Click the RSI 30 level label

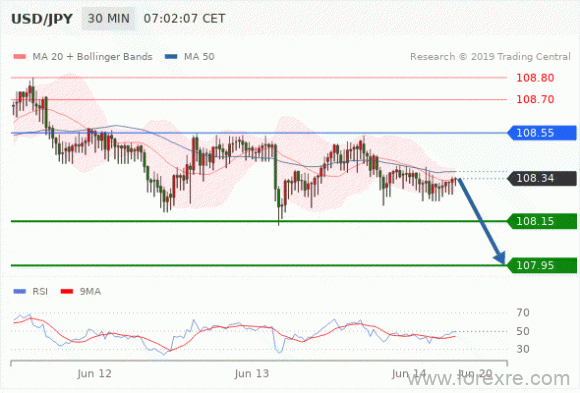(x=523, y=349)
